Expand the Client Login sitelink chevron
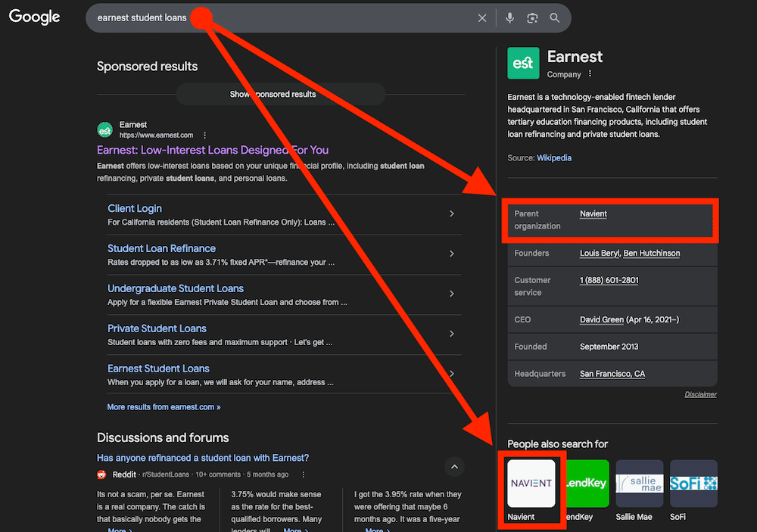The image size is (757, 532). pyautogui.click(x=452, y=213)
